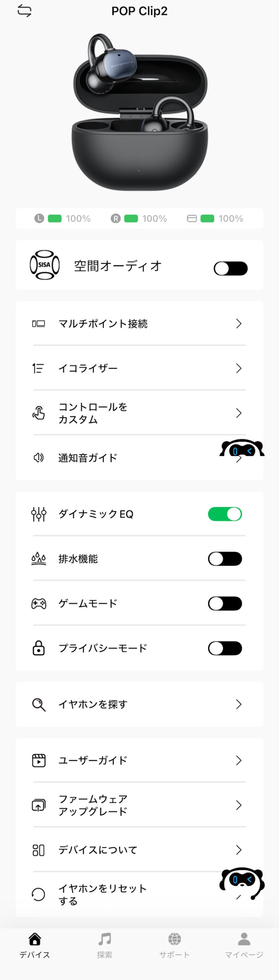Expand デバイスについて with its chevron
This screenshot has width=279, height=980.
coord(239,850)
